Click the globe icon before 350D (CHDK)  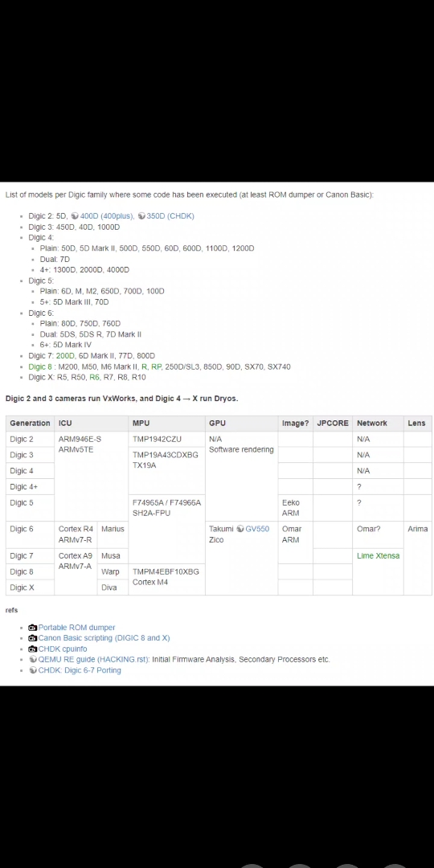click(x=141, y=216)
